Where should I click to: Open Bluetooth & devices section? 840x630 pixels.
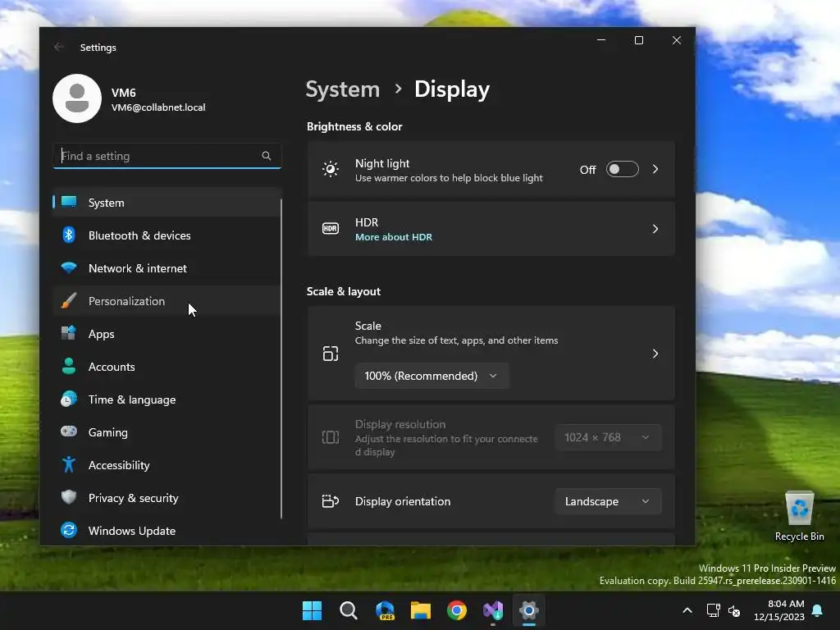(167, 235)
